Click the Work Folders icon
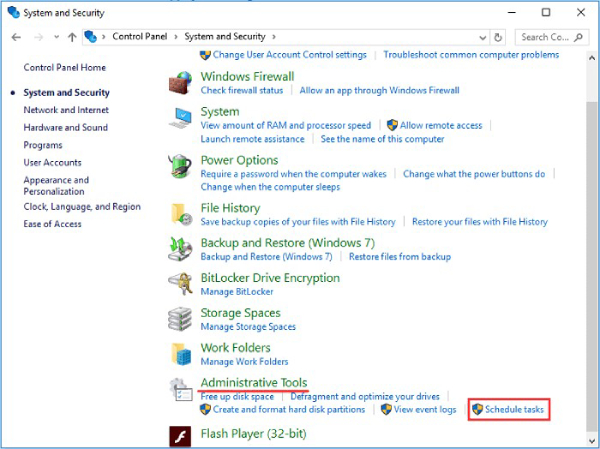Viewport: 600px width, 449px height. tap(181, 353)
